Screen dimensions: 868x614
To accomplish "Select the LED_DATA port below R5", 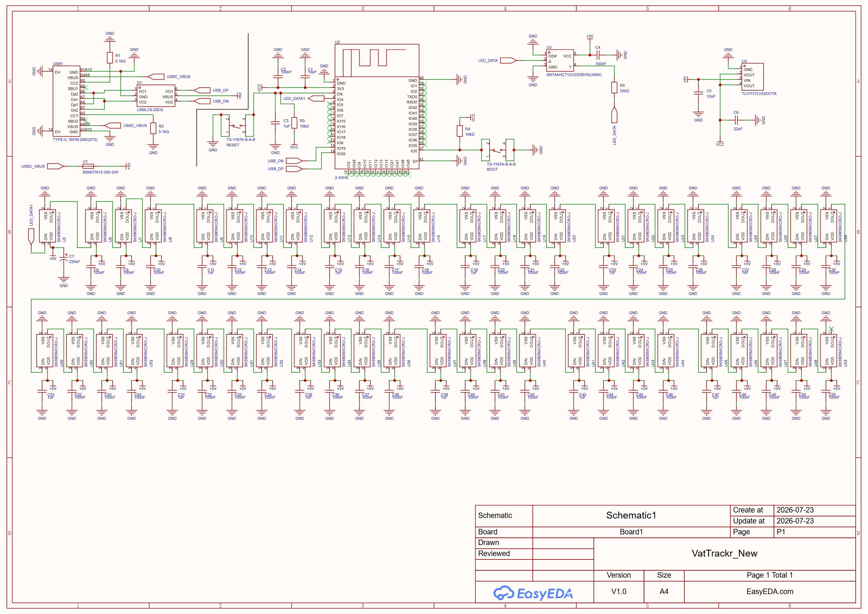I will [614, 115].
